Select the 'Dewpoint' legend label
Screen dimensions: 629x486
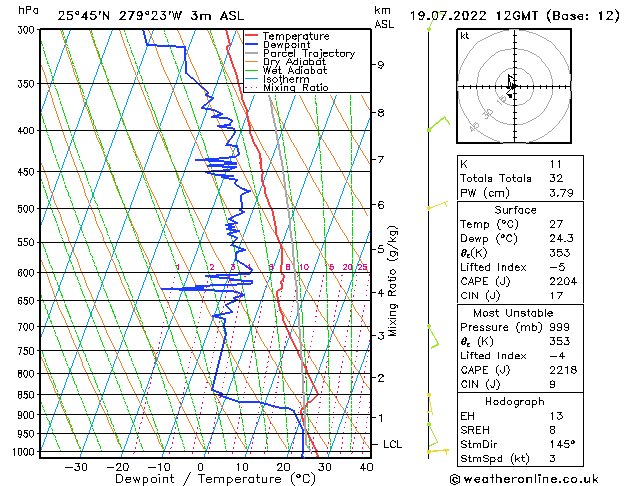pos(286,45)
